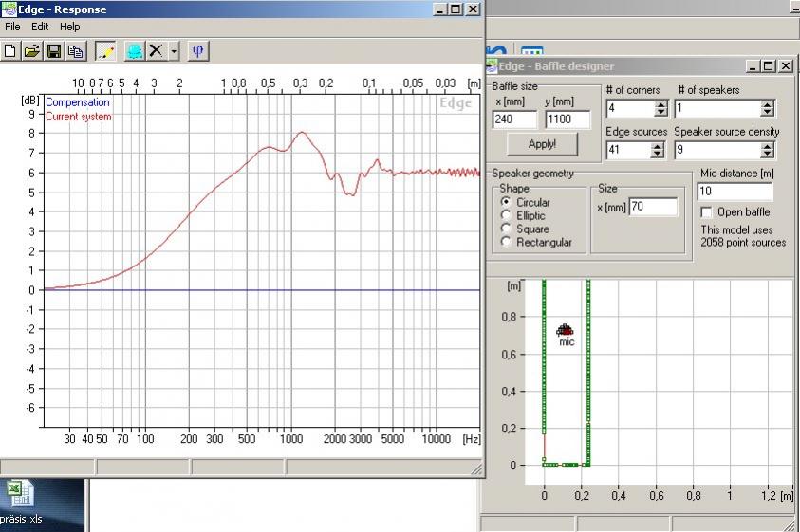
Task: Click the Copy toolbar icon
Action: point(75,50)
